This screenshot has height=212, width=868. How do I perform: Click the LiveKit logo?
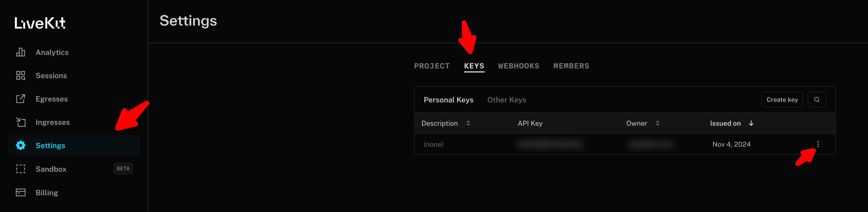[40, 23]
